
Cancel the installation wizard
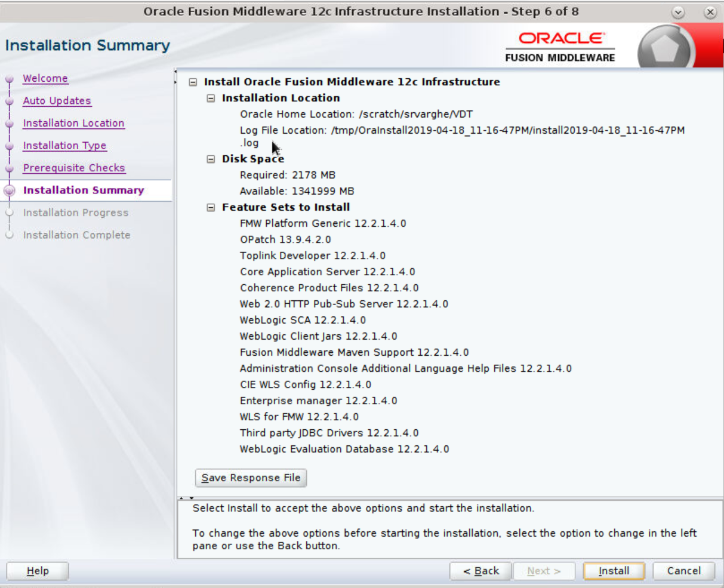(684, 571)
